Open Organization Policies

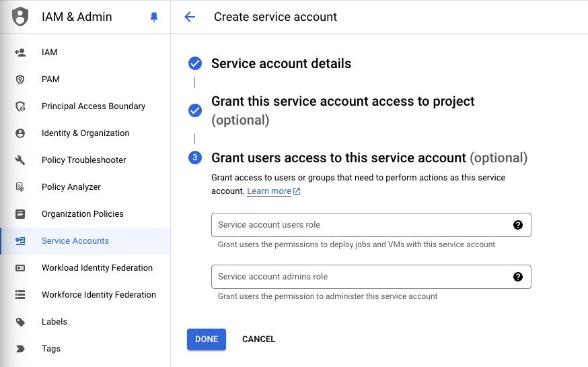coord(85,214)
